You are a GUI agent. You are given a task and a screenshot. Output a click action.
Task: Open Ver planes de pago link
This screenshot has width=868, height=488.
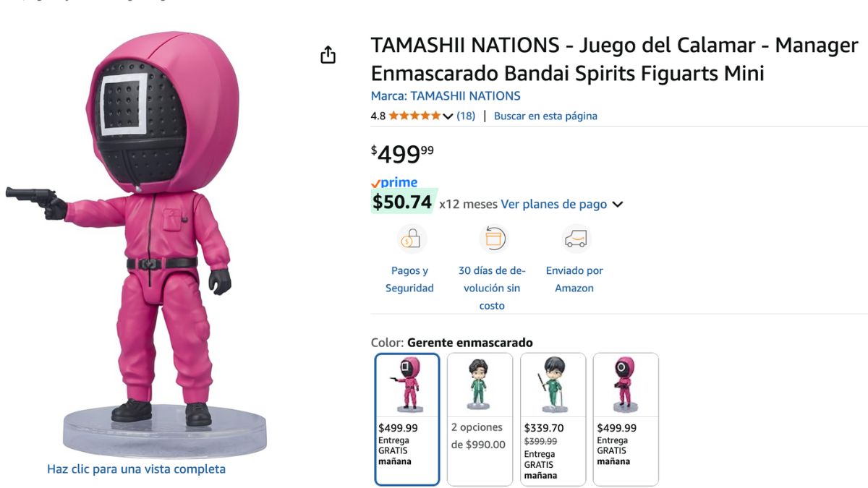click(x=554, y=204)
